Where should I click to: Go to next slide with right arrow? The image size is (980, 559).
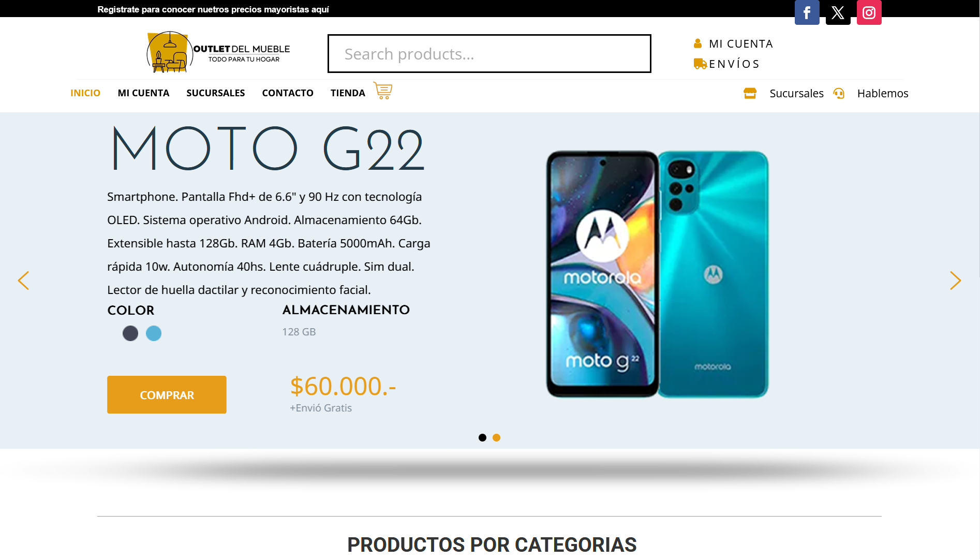[x=955, y=281]
